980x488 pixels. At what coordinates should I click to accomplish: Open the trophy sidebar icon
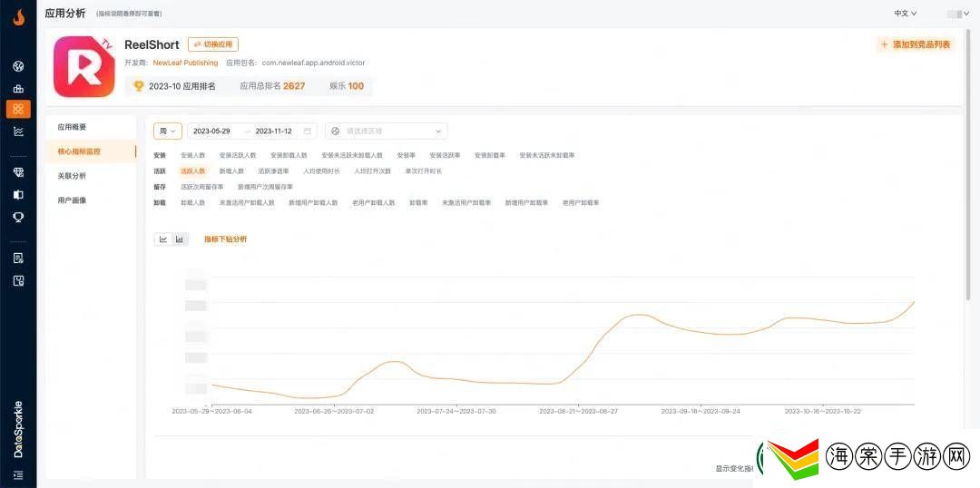click(18, 217)
